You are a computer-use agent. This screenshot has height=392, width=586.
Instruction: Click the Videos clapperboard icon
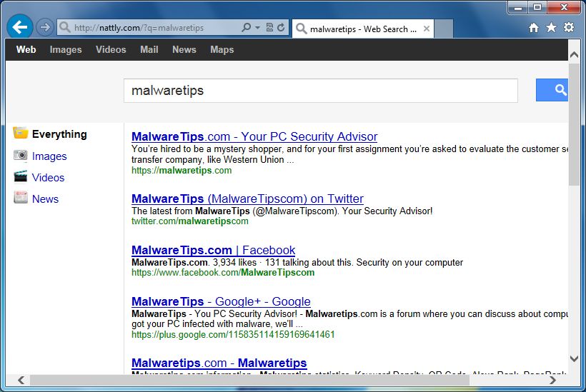pos(21,176)
